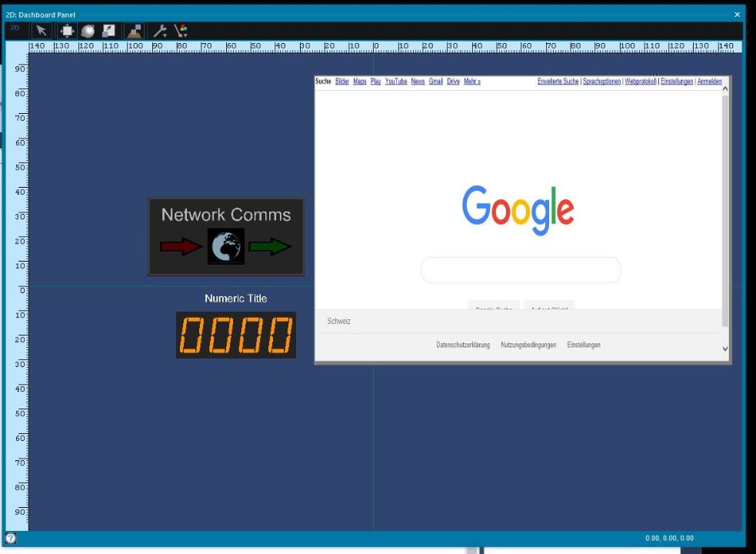This screenshot has width=756, height=554.
Task: Open Einstellungen link in the page footer
Action: [584, 345]
